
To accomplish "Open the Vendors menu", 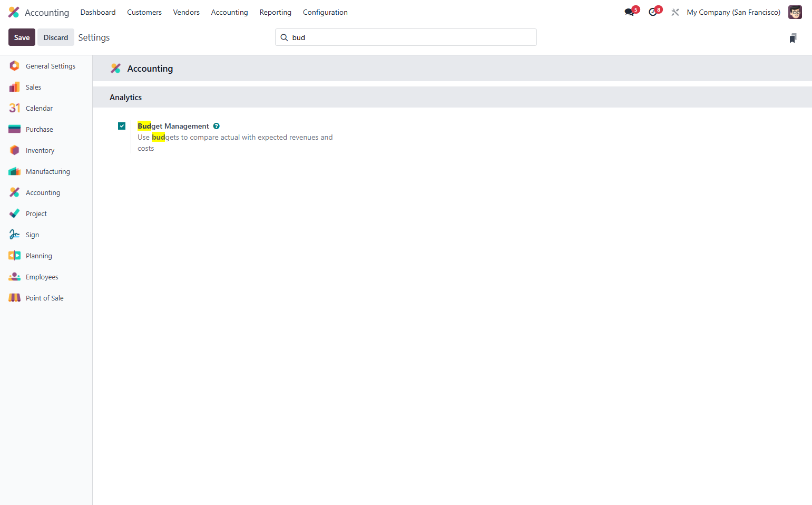I will tap(187, 12).
